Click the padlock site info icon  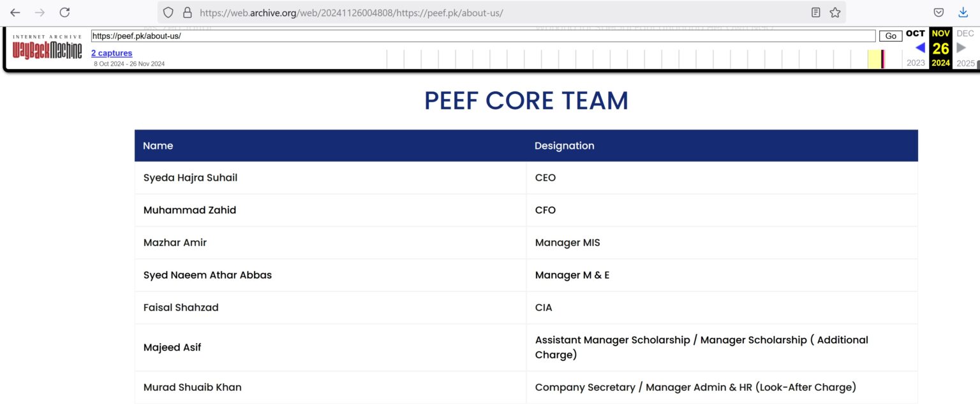pyautogui.click(x=187, y=12)
